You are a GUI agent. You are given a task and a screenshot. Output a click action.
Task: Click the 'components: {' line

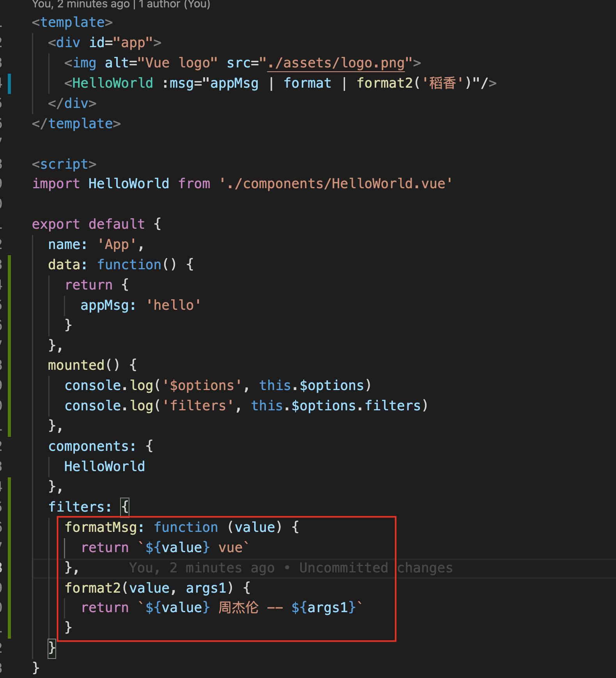[x=101, y=446]
